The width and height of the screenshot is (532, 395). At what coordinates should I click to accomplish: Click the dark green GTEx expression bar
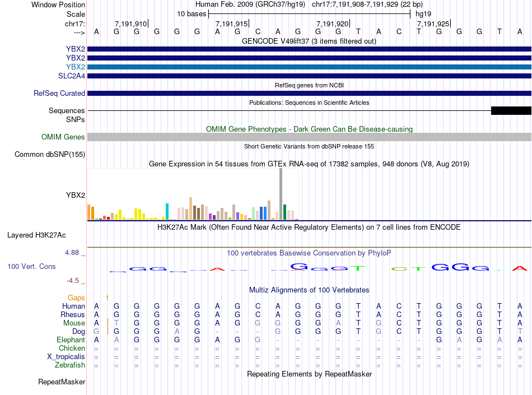click(x=284, y=212)
